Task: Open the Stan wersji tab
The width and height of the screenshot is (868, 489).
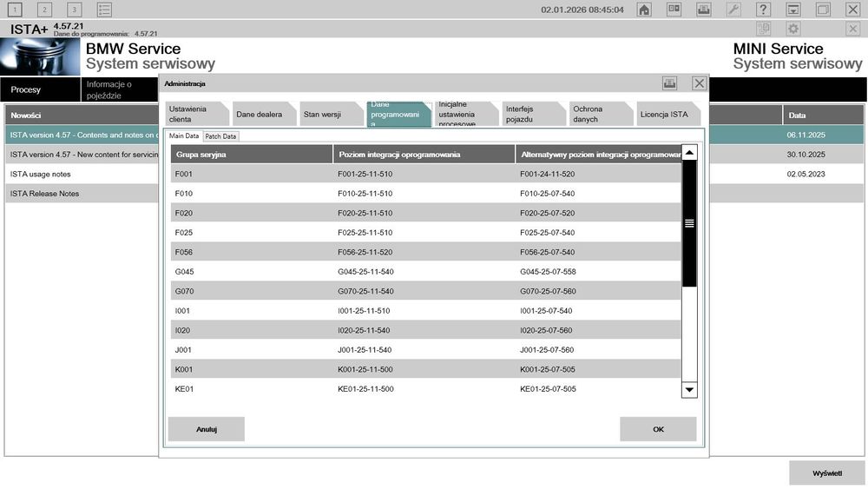Action: pyautogui.click(x=332, y=114)
